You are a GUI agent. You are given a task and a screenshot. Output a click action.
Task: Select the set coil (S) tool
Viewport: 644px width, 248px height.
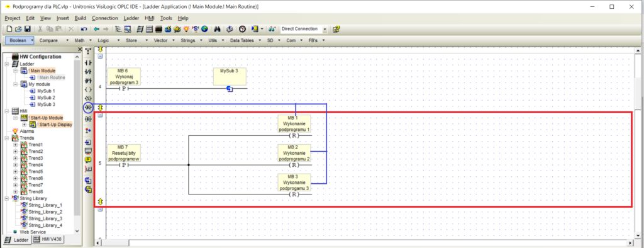coord(87,98)
